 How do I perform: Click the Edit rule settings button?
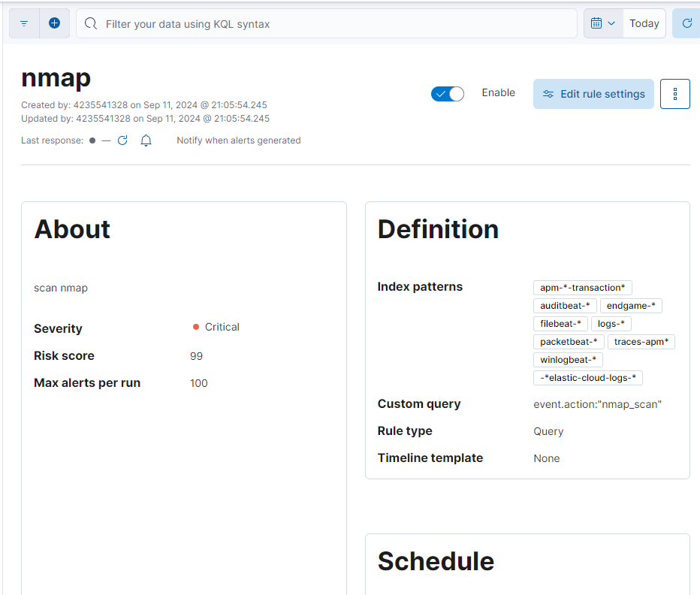pos(593,93)
